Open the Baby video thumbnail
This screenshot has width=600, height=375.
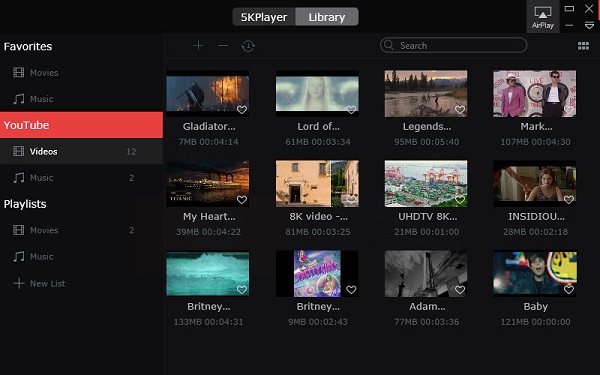point(535,274)
